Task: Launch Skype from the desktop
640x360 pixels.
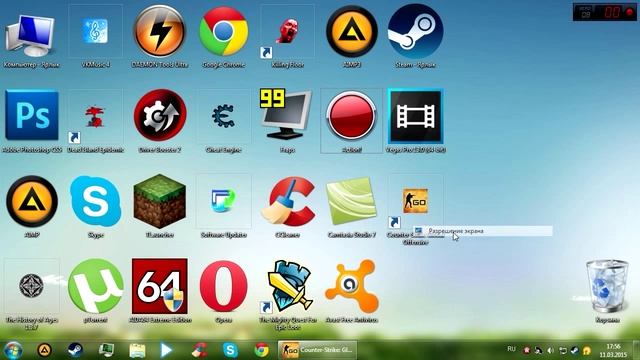Action: tap(96, 207)
